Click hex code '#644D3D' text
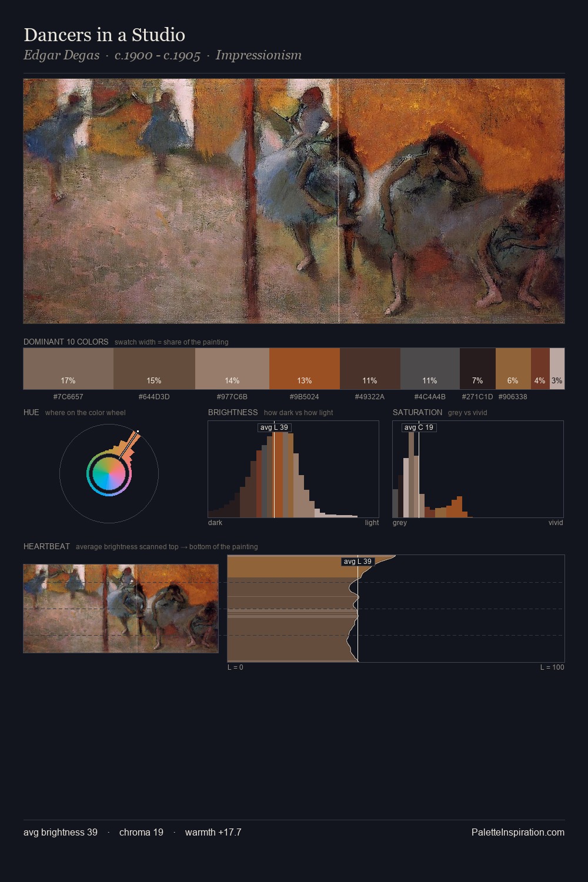588x882 pixels. click(x=154, y=397)
